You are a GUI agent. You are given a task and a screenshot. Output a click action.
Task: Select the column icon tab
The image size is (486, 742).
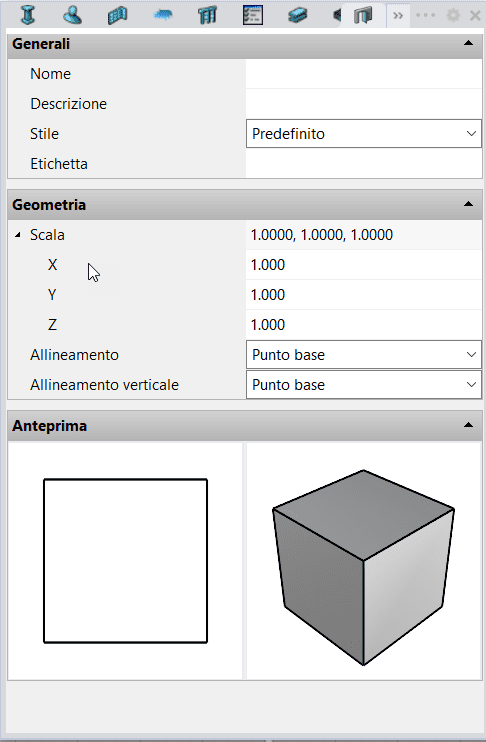[28, 15]
